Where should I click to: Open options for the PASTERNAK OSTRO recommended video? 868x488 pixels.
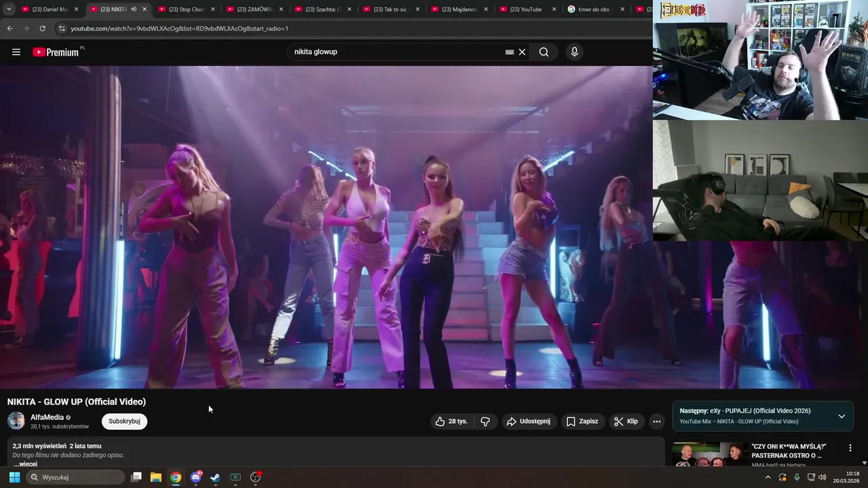click(x=850, y=448)
